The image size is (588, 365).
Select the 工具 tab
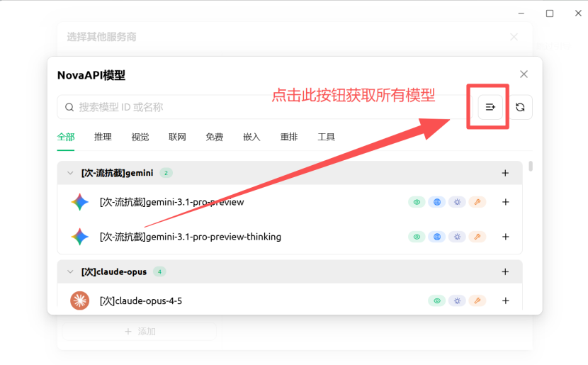pos(326,137)
